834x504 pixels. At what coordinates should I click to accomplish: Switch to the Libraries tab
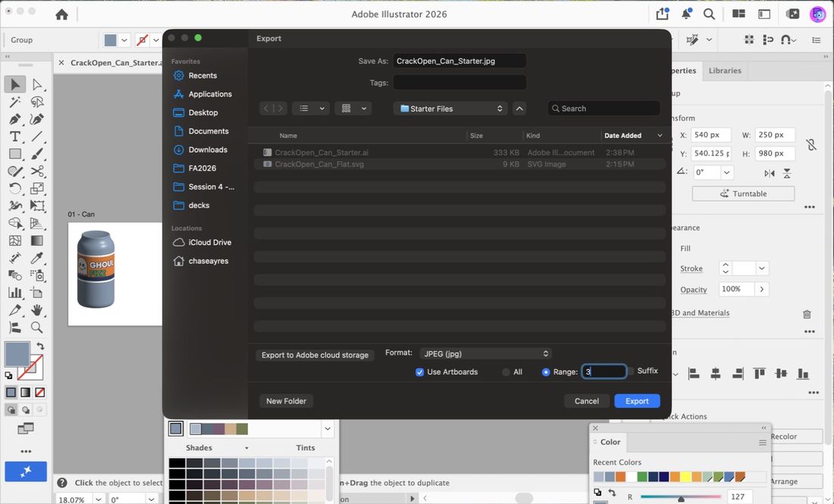click(725, 70)
